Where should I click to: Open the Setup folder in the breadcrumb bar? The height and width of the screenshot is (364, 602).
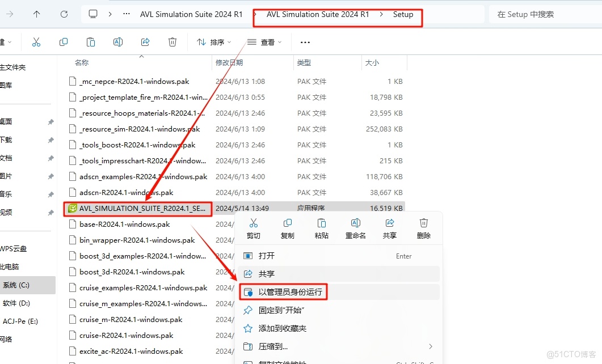click(404, 14)
